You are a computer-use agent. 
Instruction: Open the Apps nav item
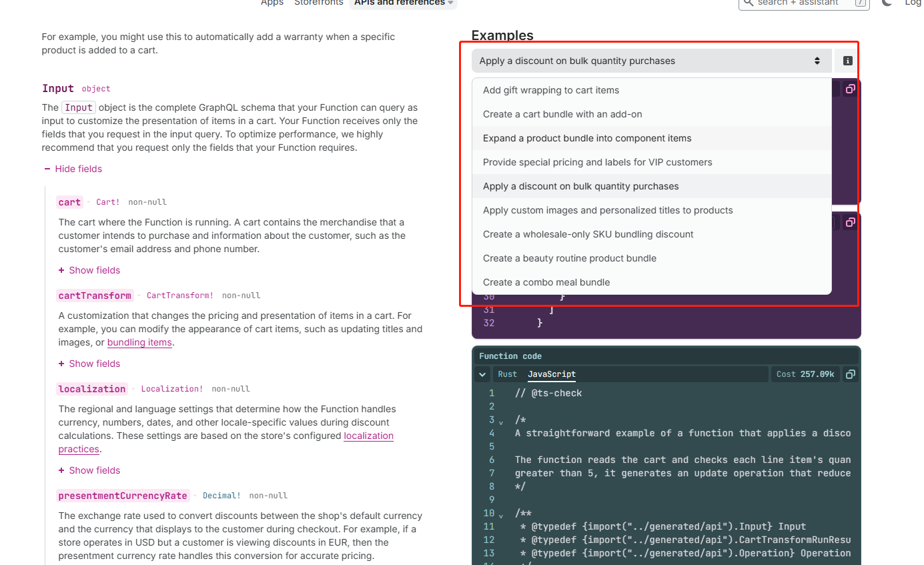(272, 3)
